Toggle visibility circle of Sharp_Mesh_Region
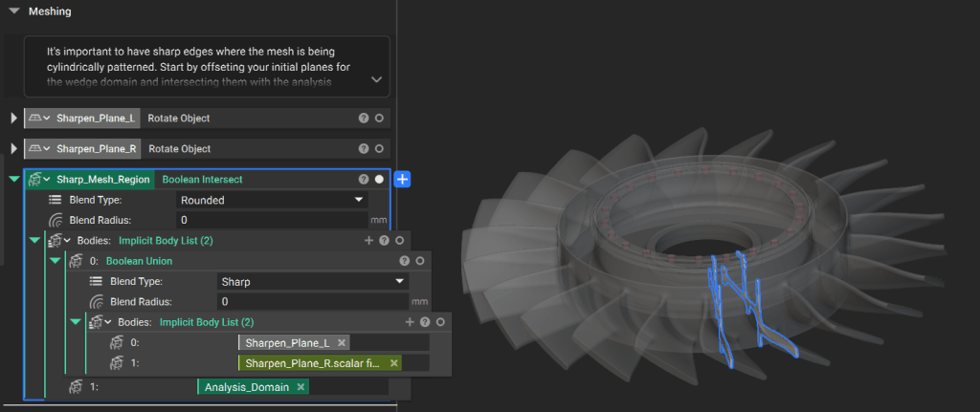The image size is (980, 412). (x=379, y=180)
